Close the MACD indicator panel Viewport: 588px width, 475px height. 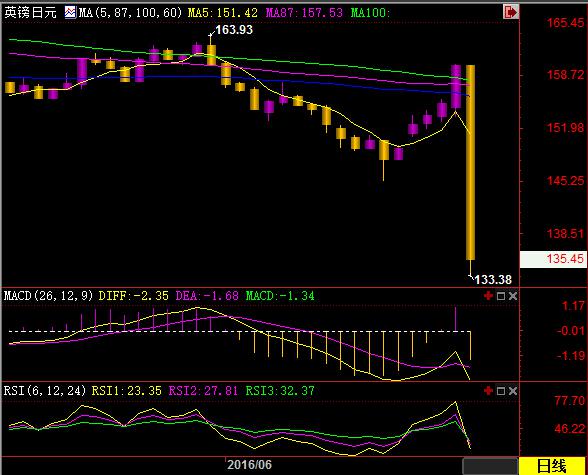click(513, 296)
